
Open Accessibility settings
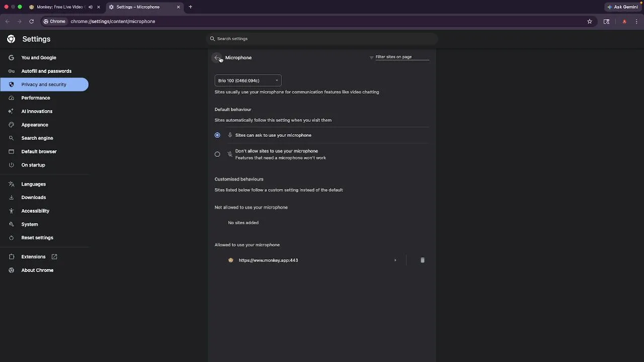[35, 211]
